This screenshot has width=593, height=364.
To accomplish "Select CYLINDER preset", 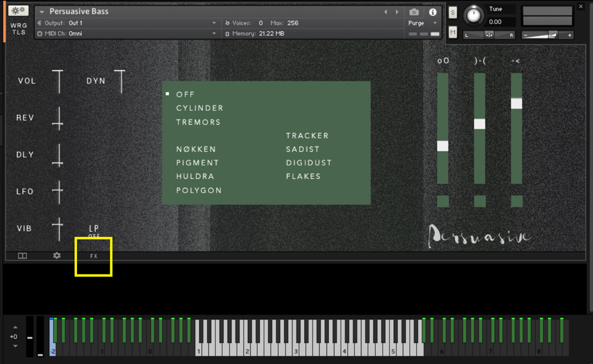I will pos(200,108).
